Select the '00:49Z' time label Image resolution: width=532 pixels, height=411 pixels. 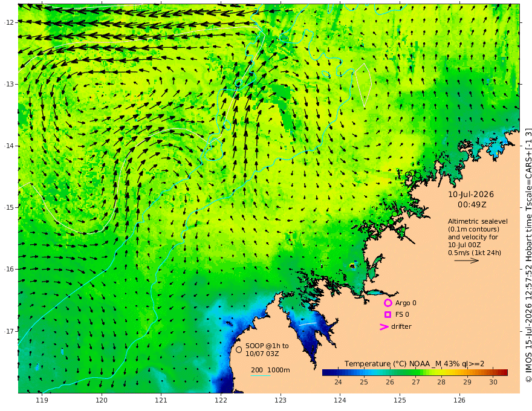(x=472, y=204)
